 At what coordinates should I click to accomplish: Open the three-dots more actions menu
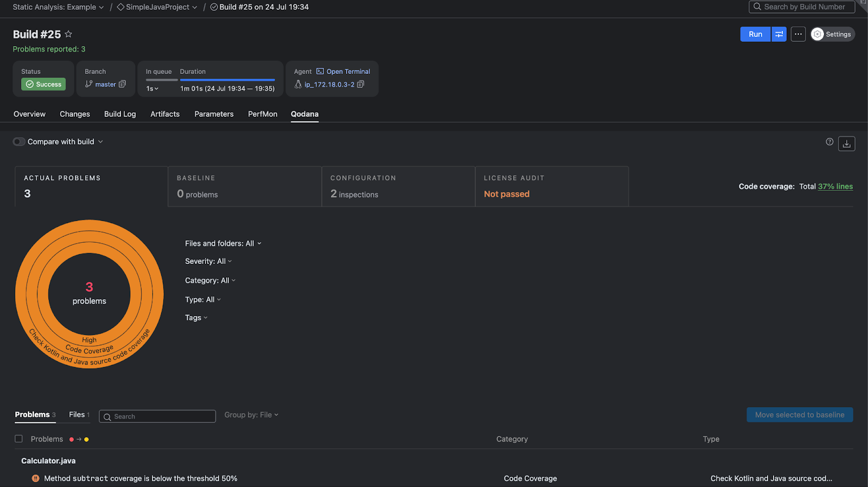click(x=798, y=34)
